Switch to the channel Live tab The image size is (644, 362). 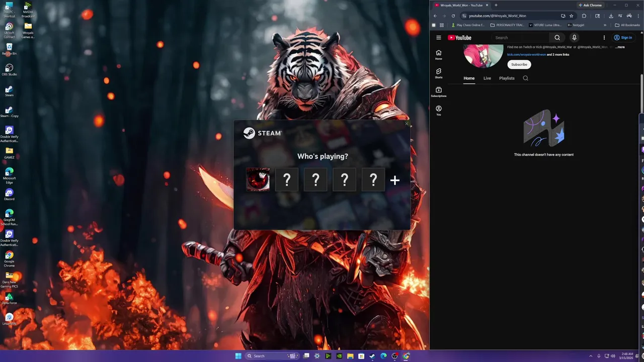point(487,78)
